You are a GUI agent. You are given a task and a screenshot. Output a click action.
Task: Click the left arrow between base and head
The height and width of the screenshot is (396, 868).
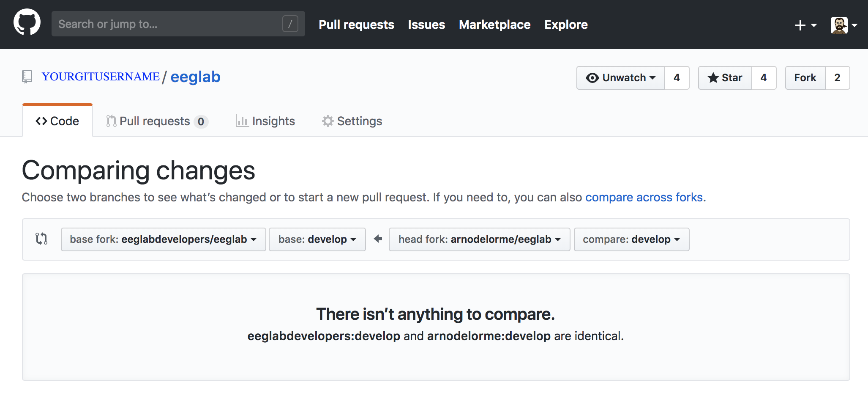click(x=378, y=239)
